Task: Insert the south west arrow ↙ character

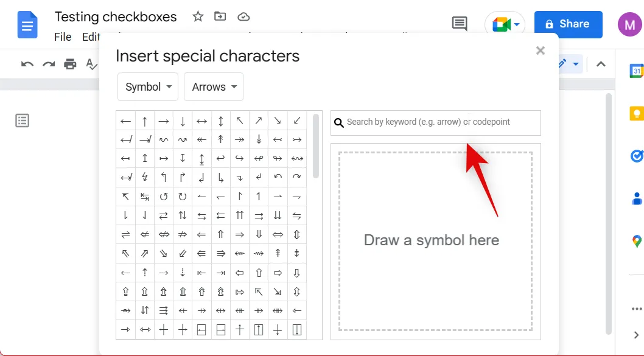Action: [297, 120]
